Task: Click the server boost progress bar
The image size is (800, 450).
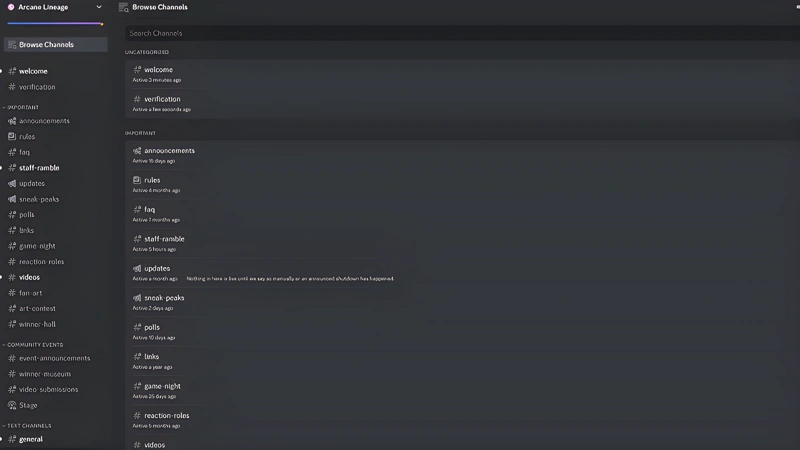Action: (x=55, y=23)
